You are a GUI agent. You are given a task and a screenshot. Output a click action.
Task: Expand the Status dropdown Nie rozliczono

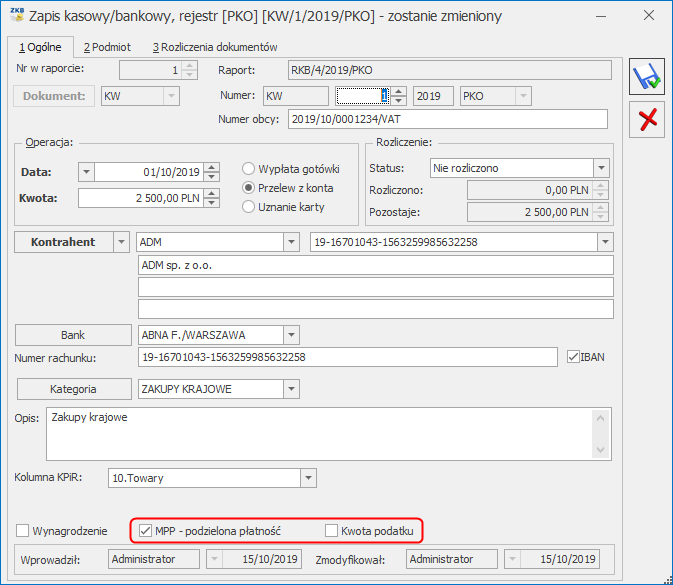click(600, 168)
